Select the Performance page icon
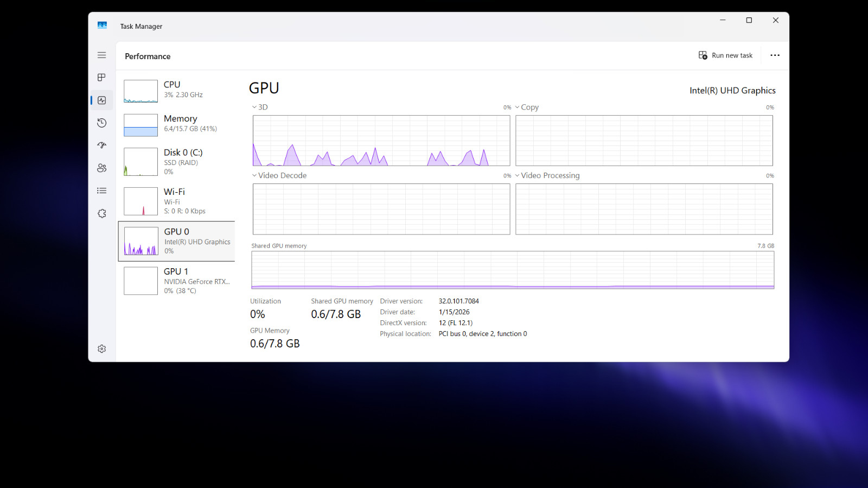 point(101,100)
